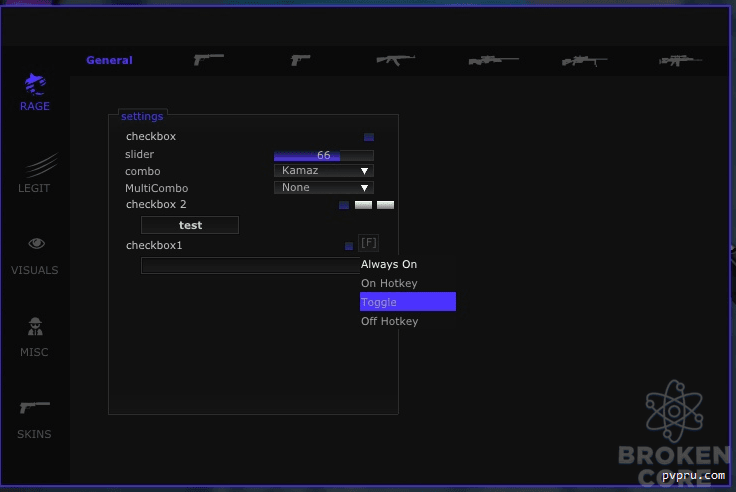Click the test button

point(190,225)
